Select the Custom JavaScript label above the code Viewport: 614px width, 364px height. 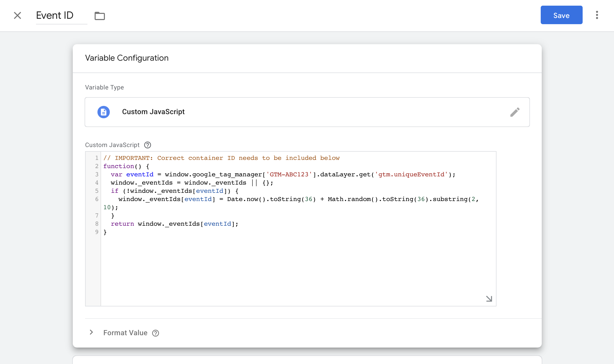112,145
